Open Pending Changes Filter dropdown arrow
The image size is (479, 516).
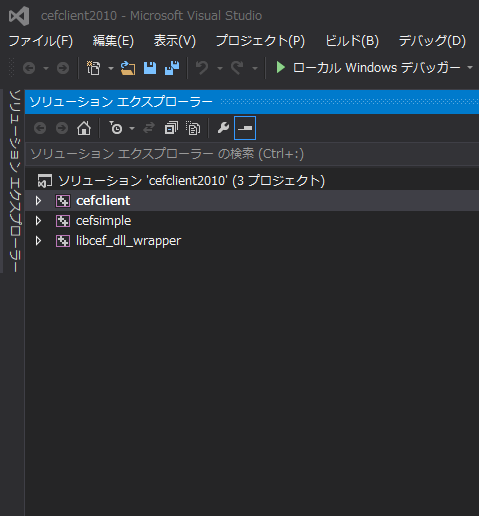[x=132, y=128]
